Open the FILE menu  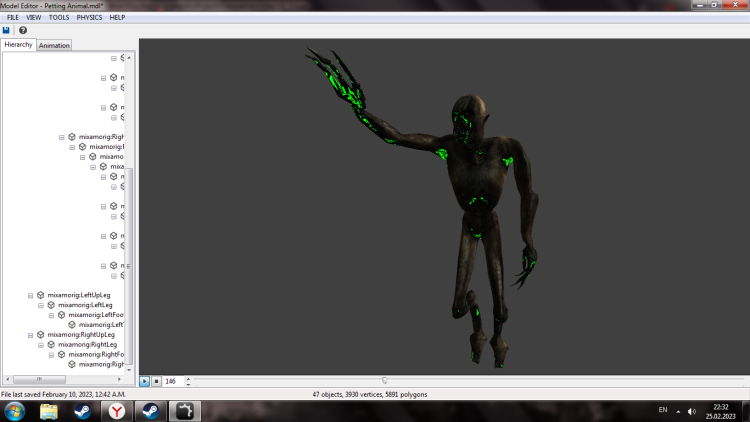13,17
